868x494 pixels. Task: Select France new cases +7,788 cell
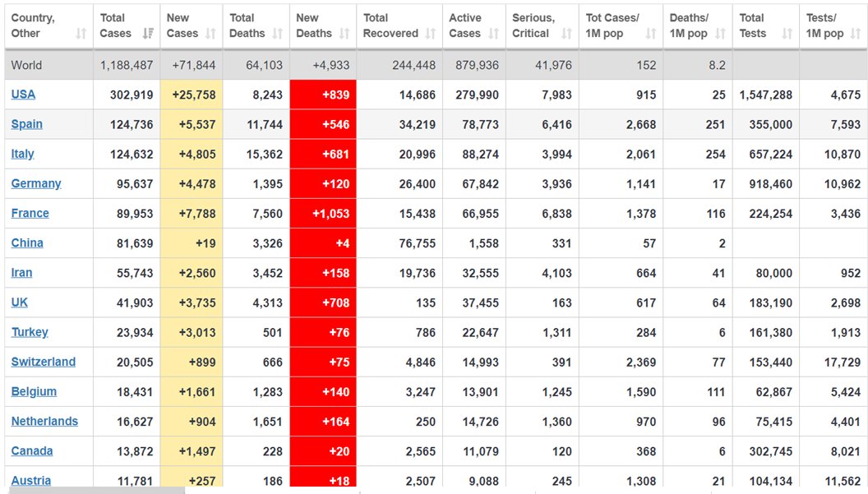click(x=192, y=214)
